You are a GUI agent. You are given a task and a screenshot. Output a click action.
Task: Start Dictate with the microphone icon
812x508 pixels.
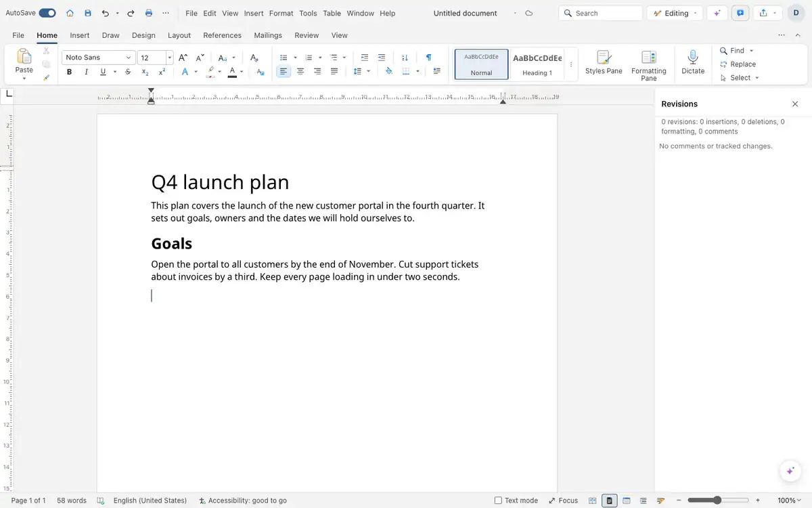pos(693,62)
